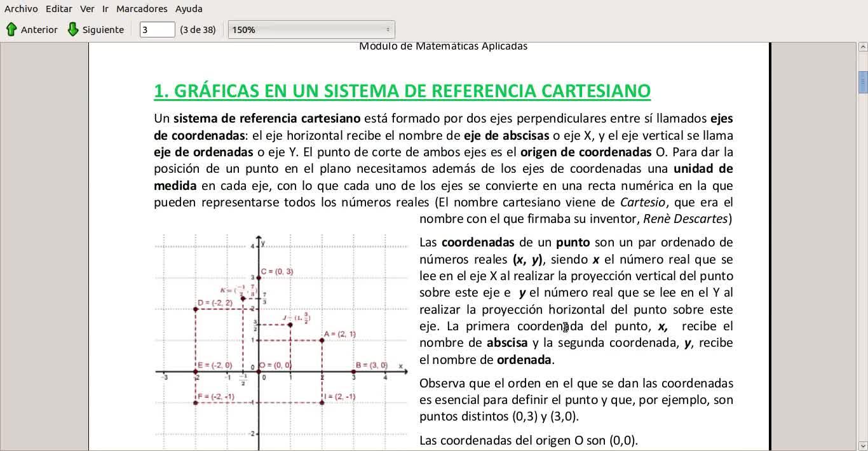Click the bold word 'ordenada' in paragraph
The width and height of the screenshot is (868, 451).
[524, 360]
